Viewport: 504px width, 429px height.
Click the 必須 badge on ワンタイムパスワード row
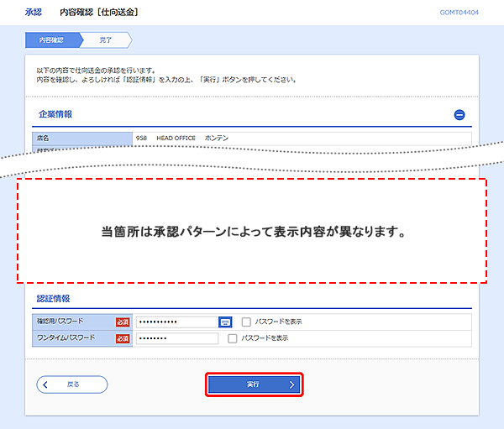point(123,338)
